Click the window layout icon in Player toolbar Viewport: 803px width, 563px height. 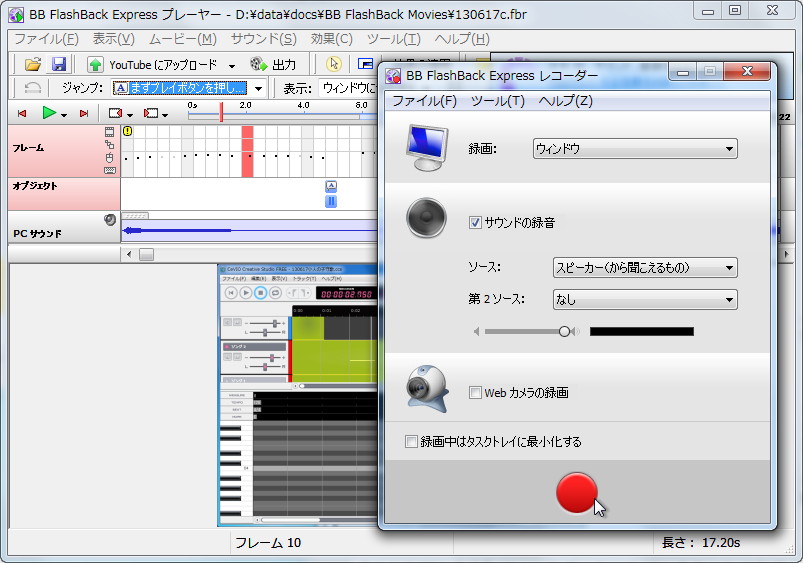click(x=366, y=64)
